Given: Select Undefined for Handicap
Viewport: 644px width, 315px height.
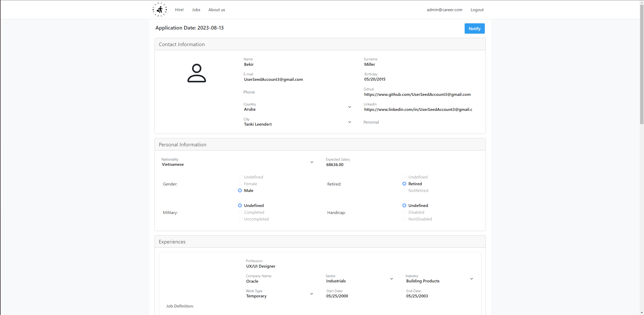Looking at the screenshot, I should pos(404,205).
